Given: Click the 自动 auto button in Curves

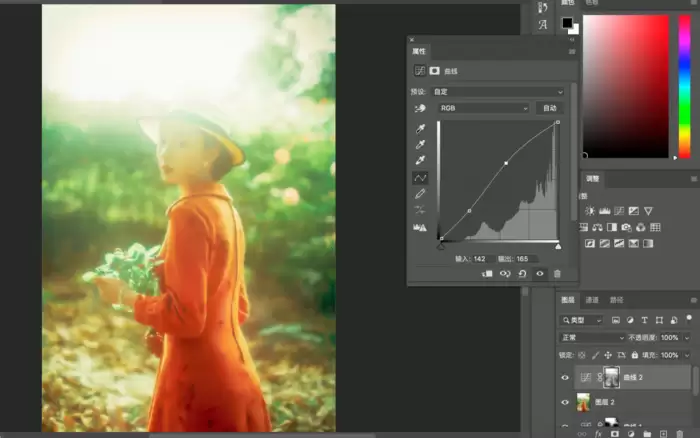Looking at the screenshot, I should pos(550,108).
